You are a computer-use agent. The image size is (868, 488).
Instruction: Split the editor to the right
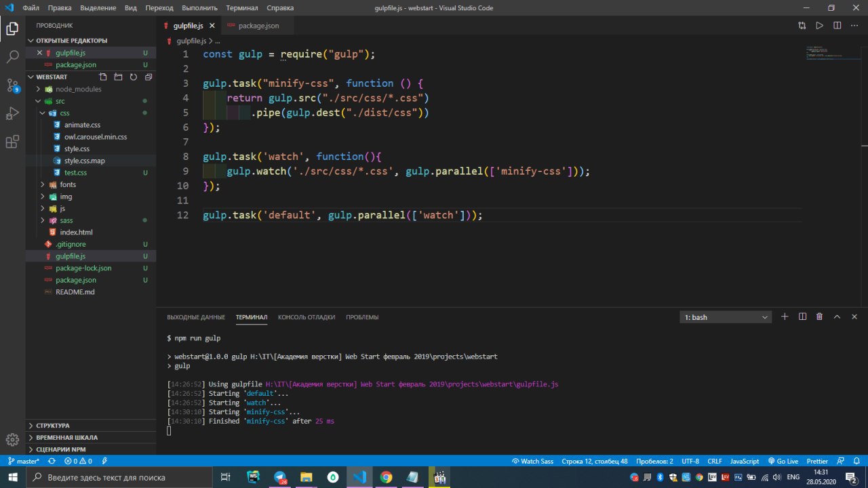[837, 26]
